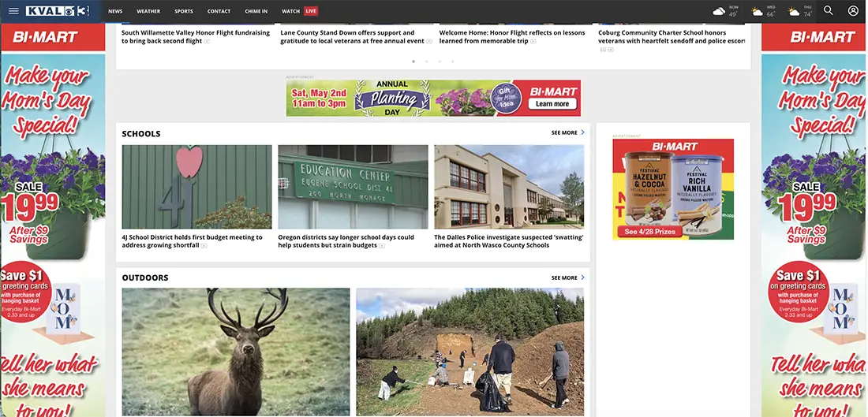Open the user account icon
The width and height of the screenshot is (868, 417).
tap(853, 10)
